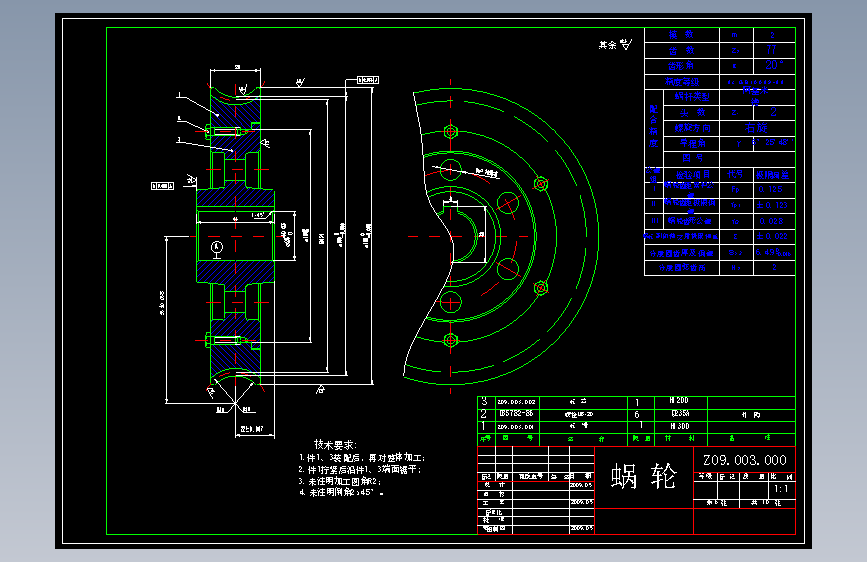Select item number "3" in parts list
Image resolution: width=867 pixels, height=562 pixels.
484,401
